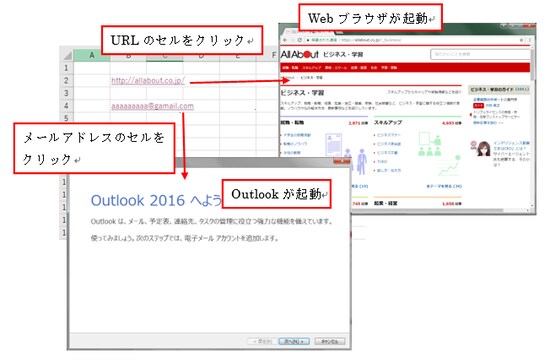Select Excel row 3 header
The image size is (550, 364).
tap(66, 93)
